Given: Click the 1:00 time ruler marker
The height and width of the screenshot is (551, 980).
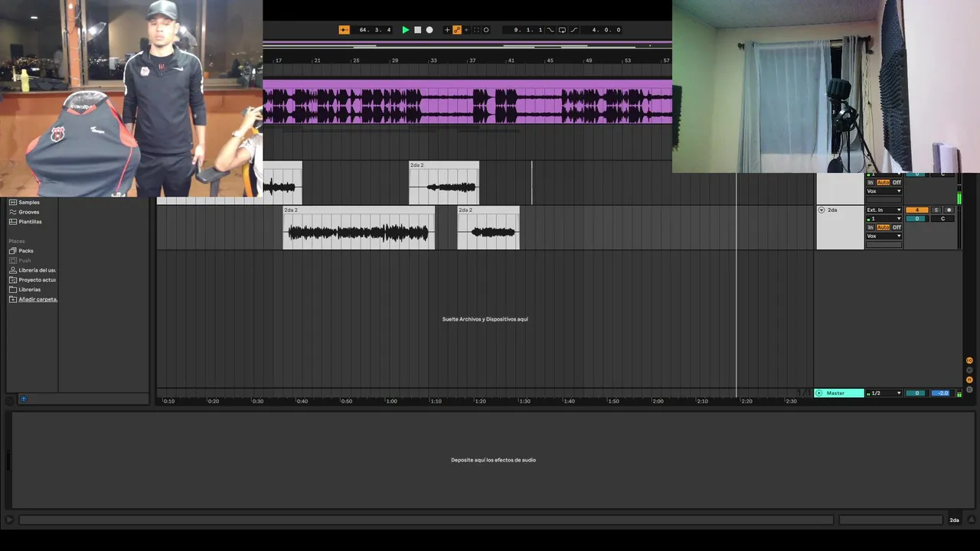Looking at the screenshot, I should click(391, 401).
